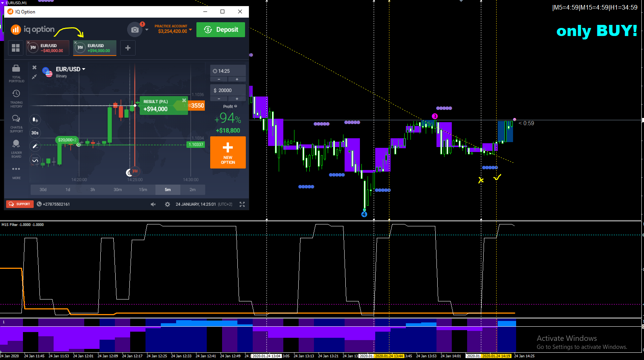Click the expiration flag marker on chart
The height and width of the screenshot is (360, 644).
(135, 171)
